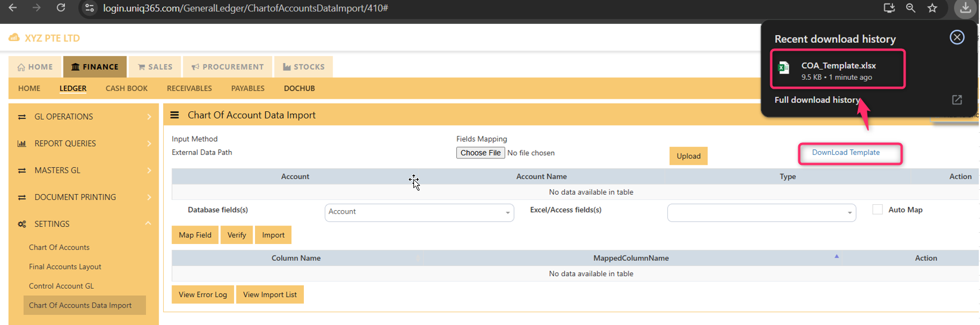Sort by MappedColumnName header
980x325 pixels.
(x=631, y=258)
